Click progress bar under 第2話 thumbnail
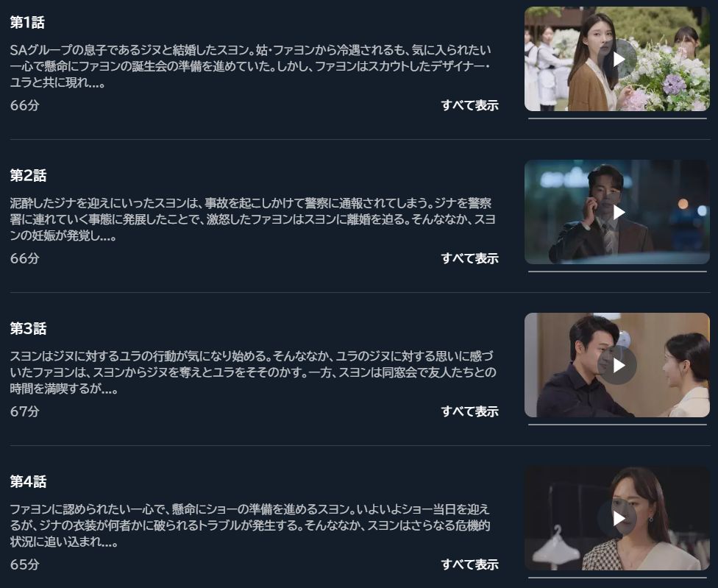The width and height of the screenshot is (718, 588). tap(617, 271)
